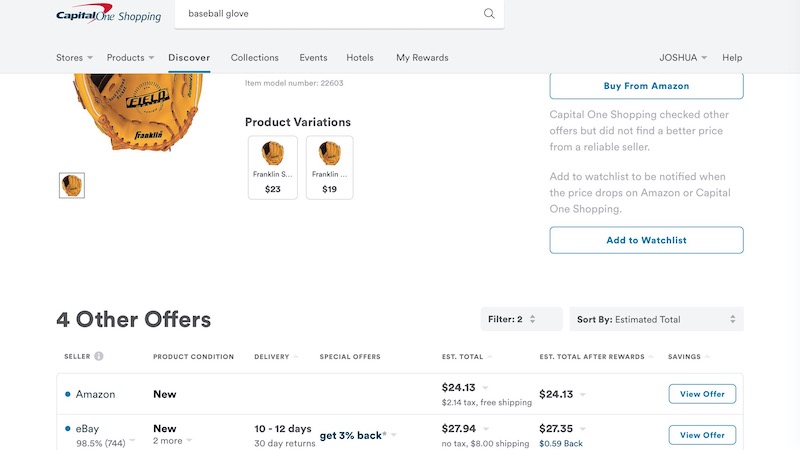Click the Capital One Shopping logo
800x450 pixels.
coord(108,13)
